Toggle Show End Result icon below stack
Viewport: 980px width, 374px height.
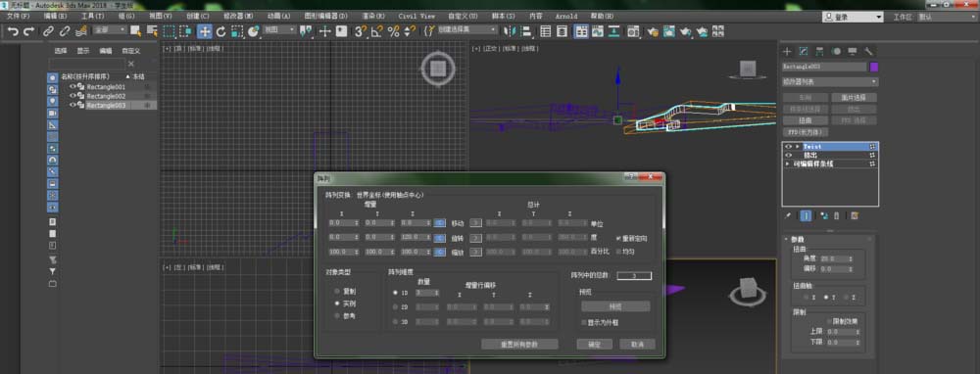(x=806, y=215)
